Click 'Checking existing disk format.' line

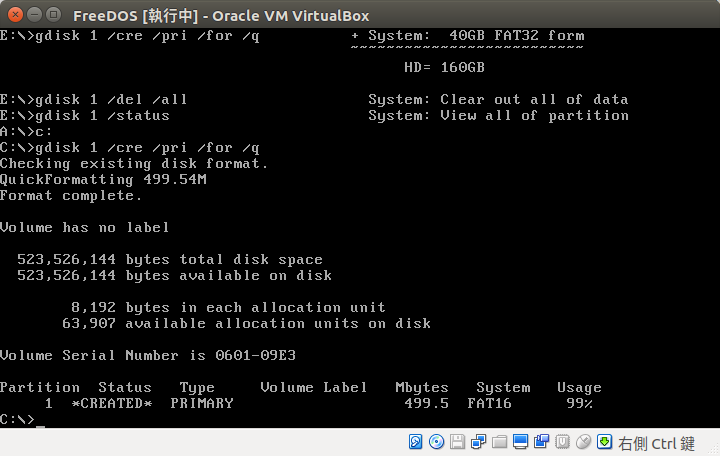134,164
